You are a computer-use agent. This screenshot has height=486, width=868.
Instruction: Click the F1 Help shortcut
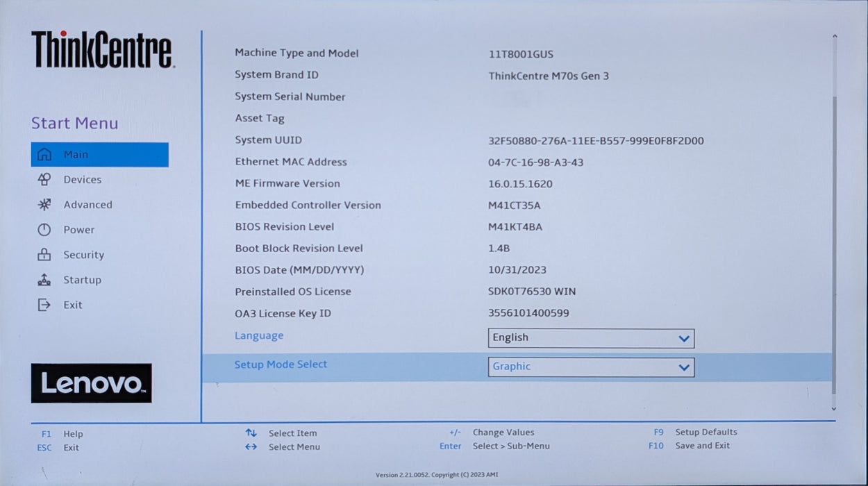coord(62,434)
